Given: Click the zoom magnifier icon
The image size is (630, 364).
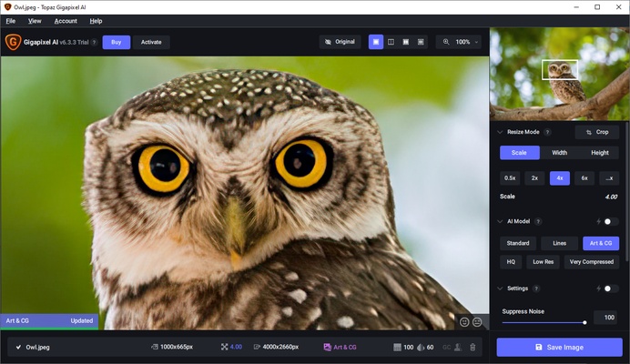Looking at the screenshot, I should [x=446, y=42].
